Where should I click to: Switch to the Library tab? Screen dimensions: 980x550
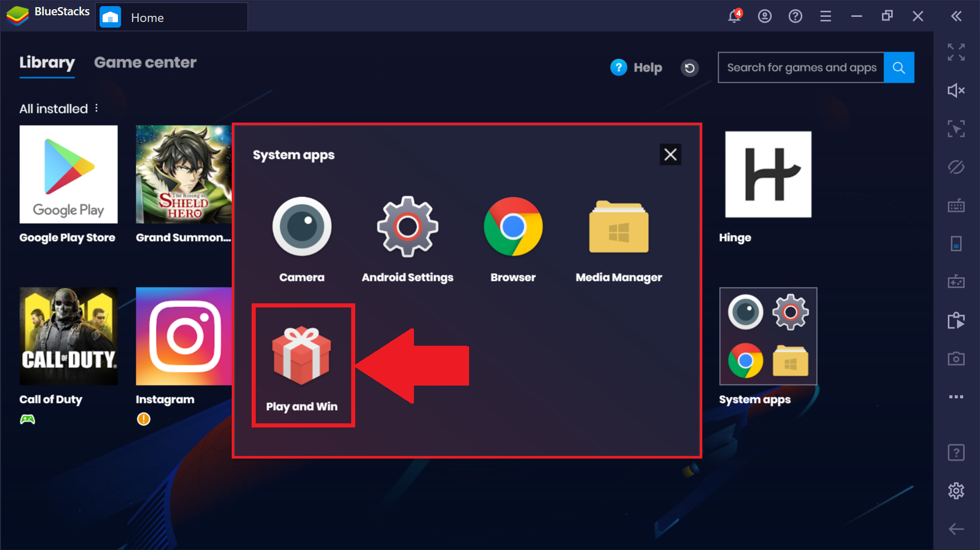coord(47,62)
